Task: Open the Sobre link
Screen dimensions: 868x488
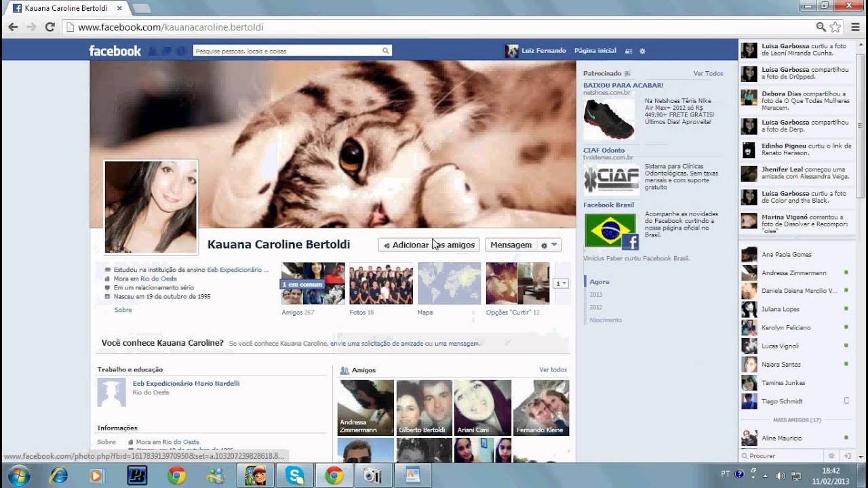Action: pyautogui.click(x=123, y=310)
